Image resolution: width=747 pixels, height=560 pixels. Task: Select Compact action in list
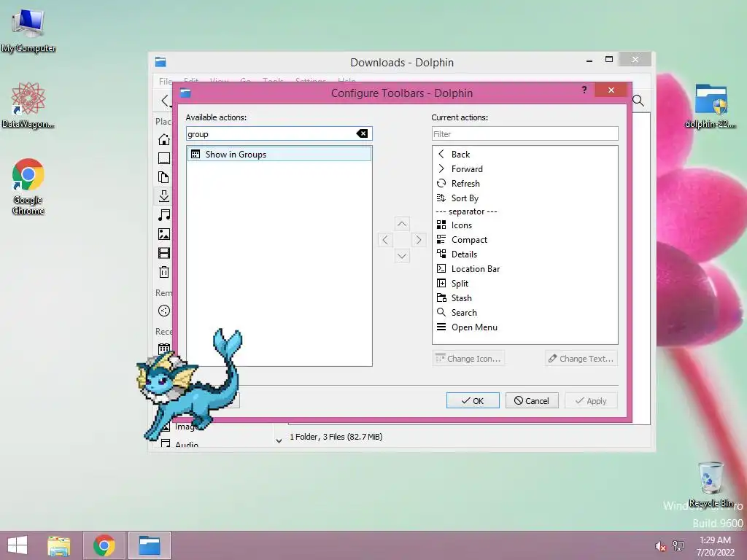pyautogui.click(x=525, y=239)
